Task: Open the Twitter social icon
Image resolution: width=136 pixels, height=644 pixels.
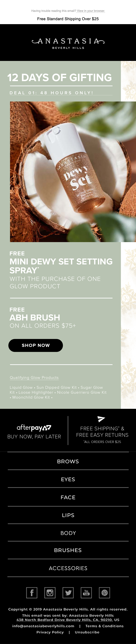Action: pyautogui.click(x=68, y=593)
